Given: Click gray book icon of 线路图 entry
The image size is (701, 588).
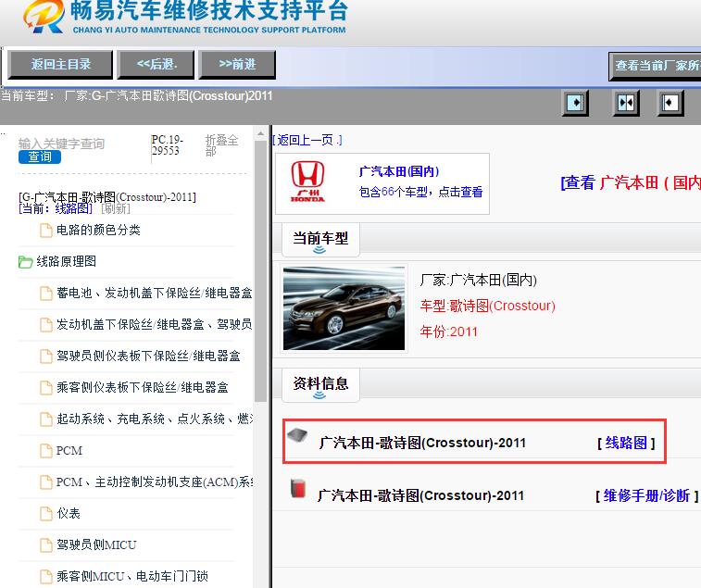Looking at the screenshot, I should click(x=297, y=434).
